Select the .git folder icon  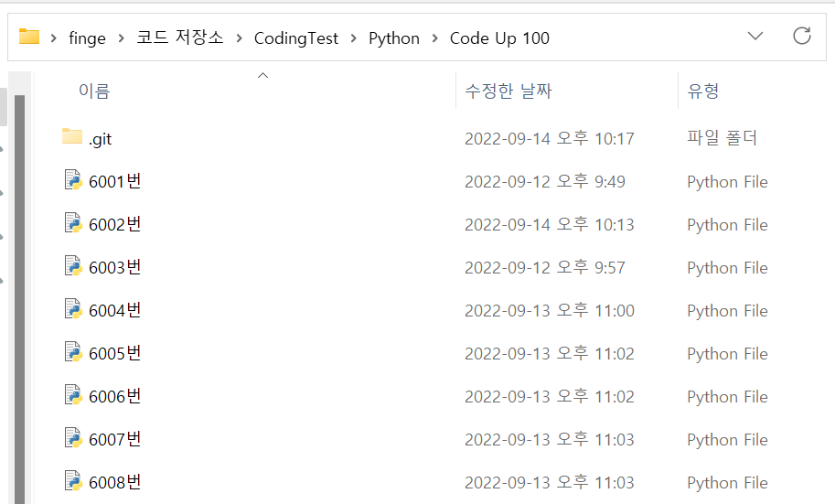72,136
